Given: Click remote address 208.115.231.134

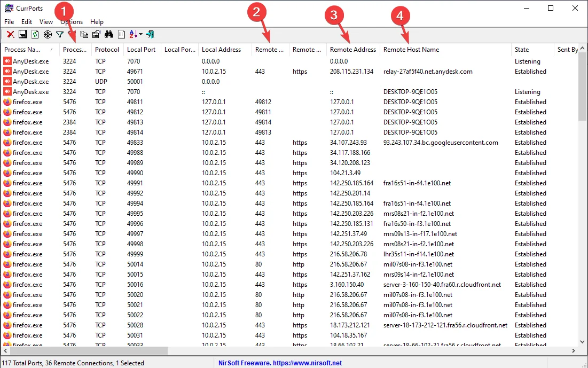Looking at the screenshot, I should click(x=352, y=71).
